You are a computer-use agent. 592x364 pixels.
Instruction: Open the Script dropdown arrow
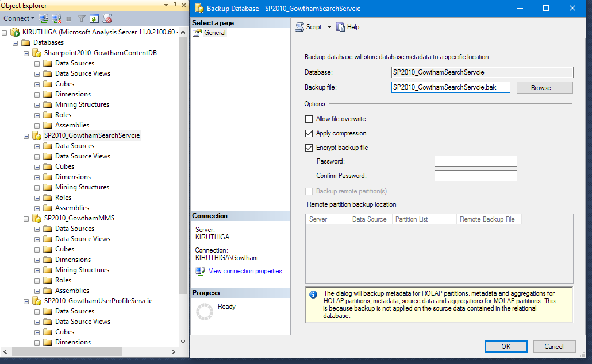(329, 27)
